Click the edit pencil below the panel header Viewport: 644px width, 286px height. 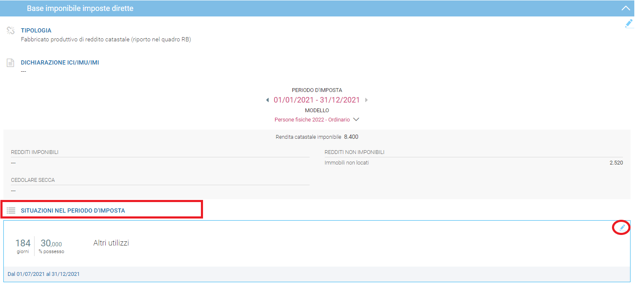click(x=629, y=24)
